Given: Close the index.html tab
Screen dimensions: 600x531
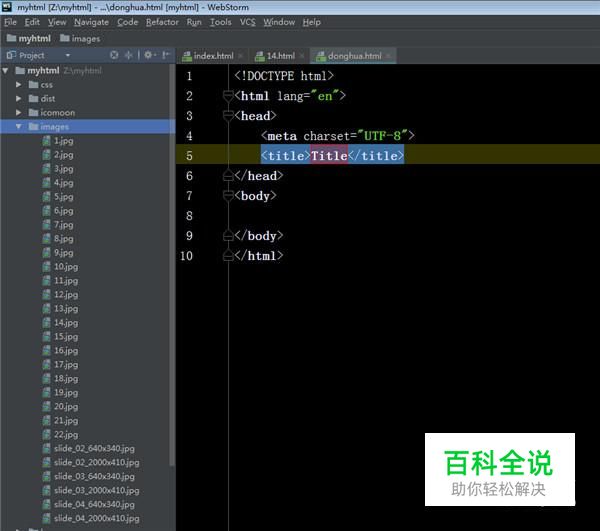Looking at the screenshot, I should [240, 56].
